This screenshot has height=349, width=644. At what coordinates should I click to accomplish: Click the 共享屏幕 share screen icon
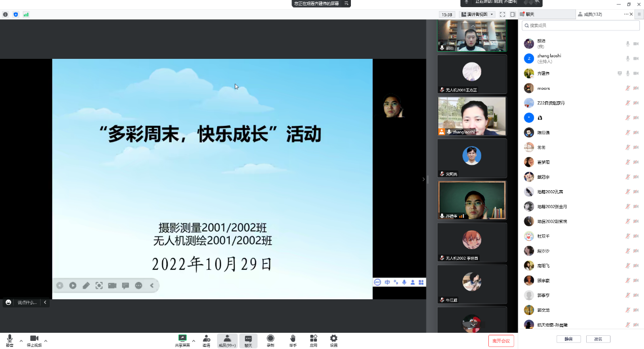(x=182, y=339)
